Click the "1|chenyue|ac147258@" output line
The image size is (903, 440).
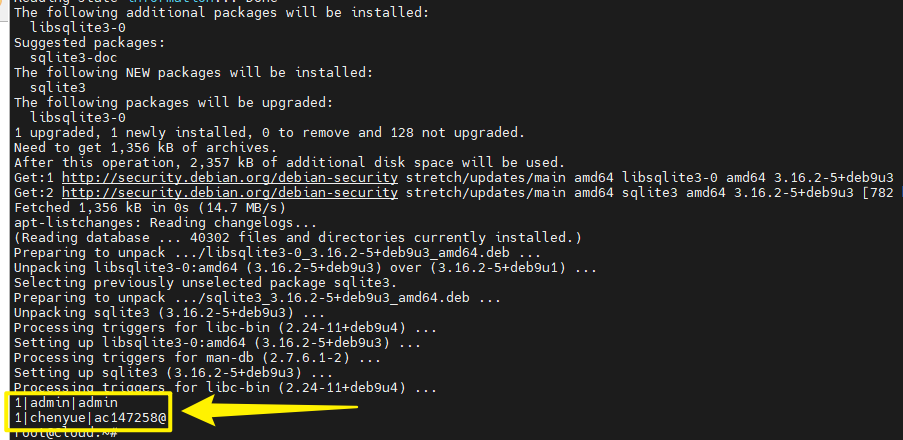pyautogui.click(x=90, y=417)
